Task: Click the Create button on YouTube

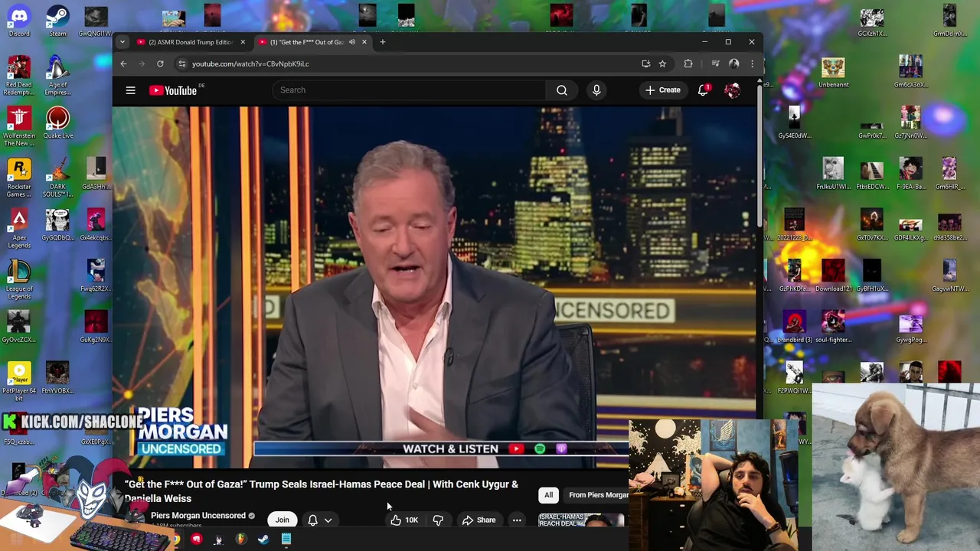Action: [x=662, y=90]
